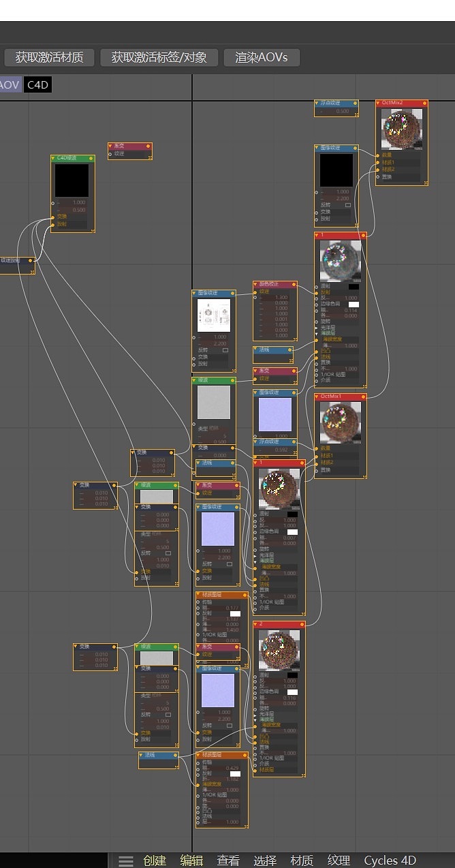
Task: Click the resize handle of OctMix2 node
Action: pyautogui.click(x=426, y=183)
